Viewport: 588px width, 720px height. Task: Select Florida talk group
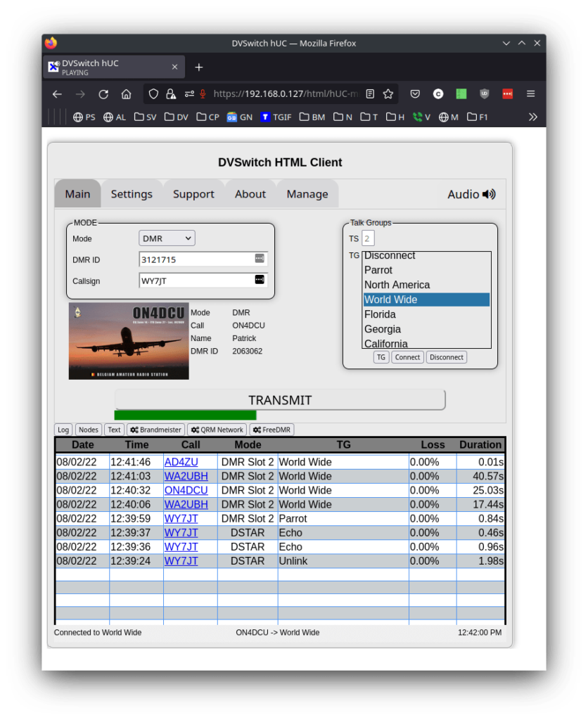(x=427, y=314)
